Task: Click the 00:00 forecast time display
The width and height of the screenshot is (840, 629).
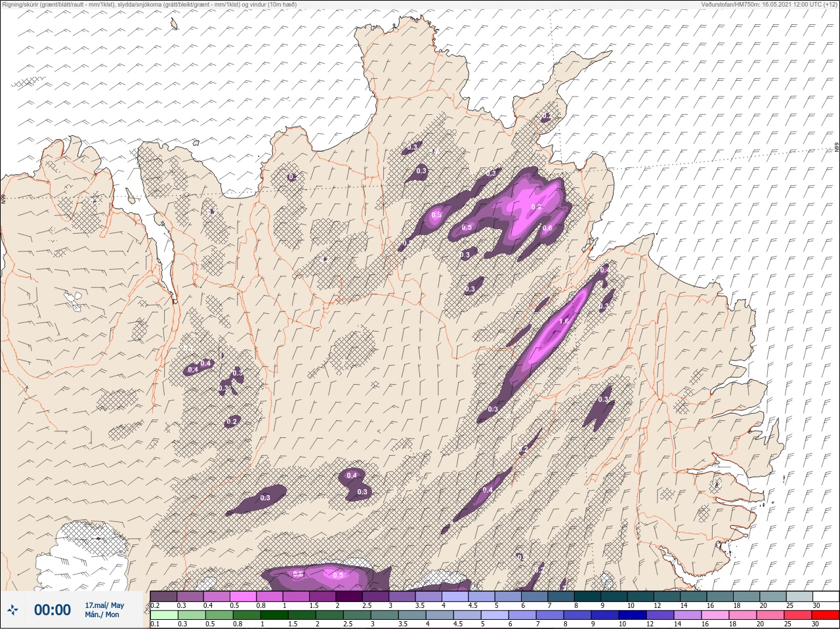Action: tap(52, 610)
